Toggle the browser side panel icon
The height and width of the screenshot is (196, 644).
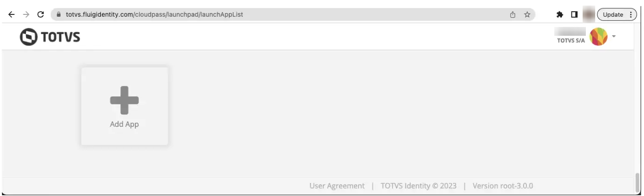[x=574, y=14]
